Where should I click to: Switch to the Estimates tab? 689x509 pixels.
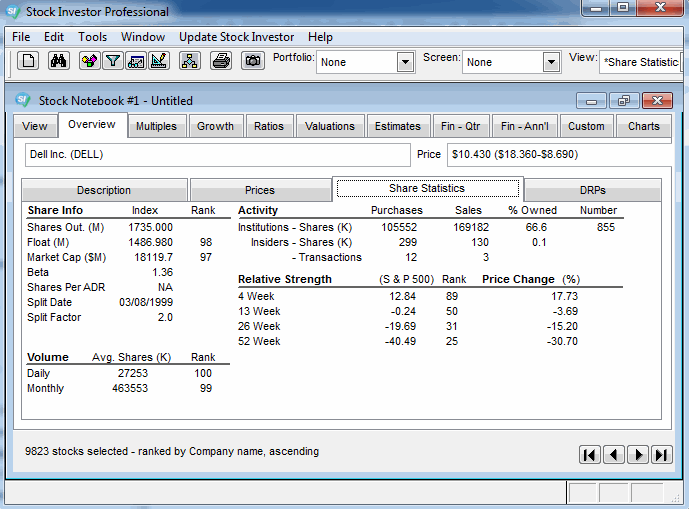pos(398,126)
